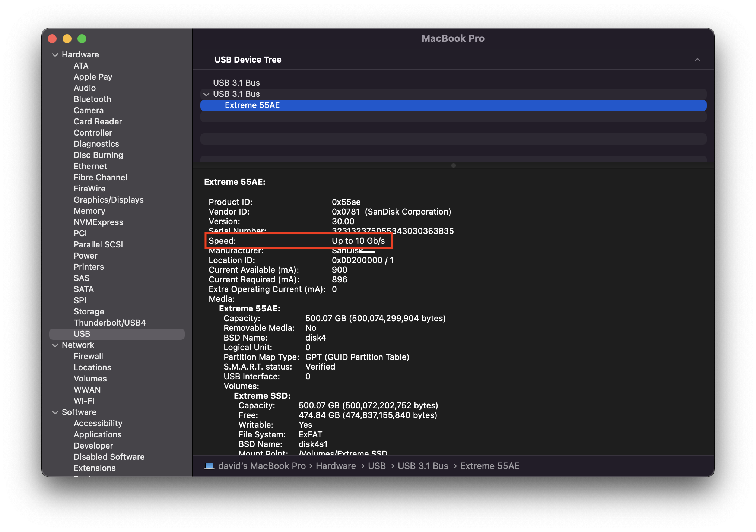Select the Extreme 55AE device row
This screenshot has width=756, height=532.
tap(252, 105)
